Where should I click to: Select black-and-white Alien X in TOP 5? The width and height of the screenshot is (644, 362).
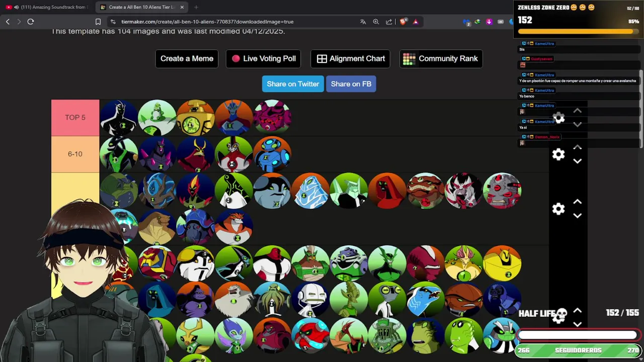click(119, 118)
